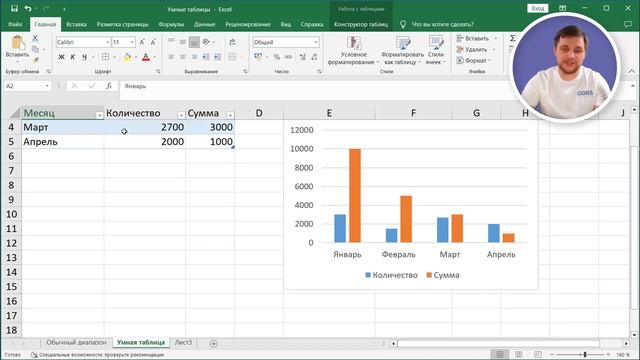The width and height of the screenshot is (640, 360).
Task: Increase indent in the alignment group
Action: tap(217, 57)
